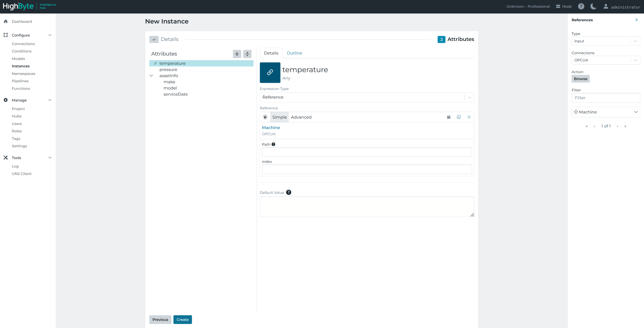Collapse the Tools section
The image size is (644, 328).
[50, 158]
